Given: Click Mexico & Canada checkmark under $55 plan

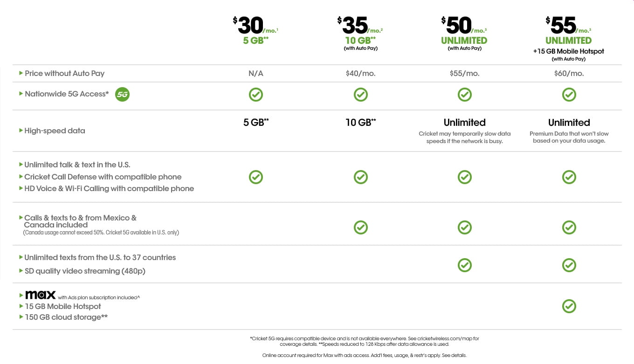Looking at the screenshot, I should 569,227.
